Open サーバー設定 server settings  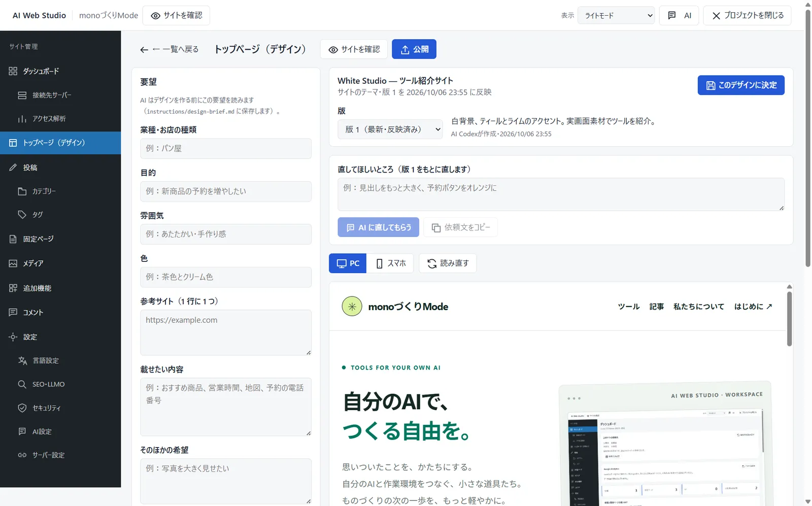tap(60, 455)
